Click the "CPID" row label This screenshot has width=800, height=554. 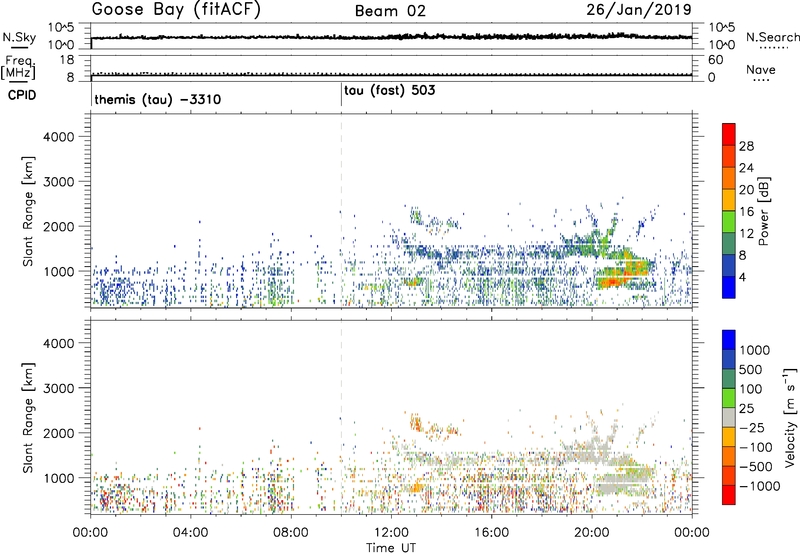point(22,95)
